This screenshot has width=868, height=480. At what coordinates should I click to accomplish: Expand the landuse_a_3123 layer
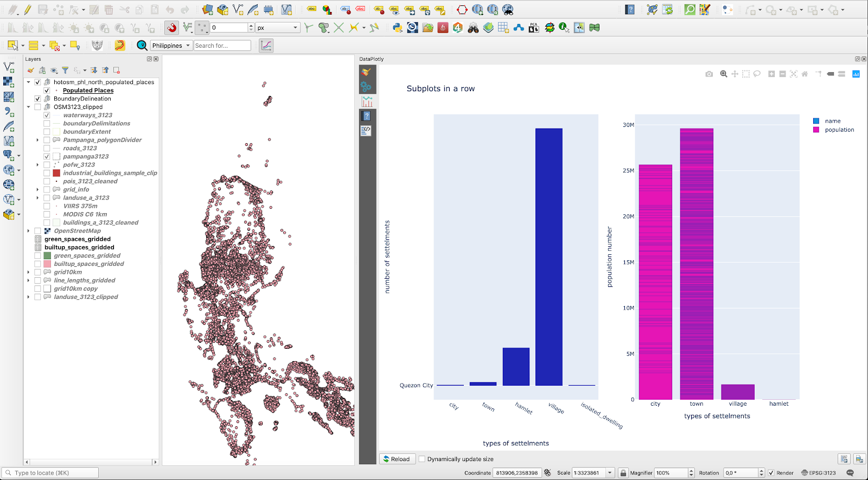click(37, 198)
